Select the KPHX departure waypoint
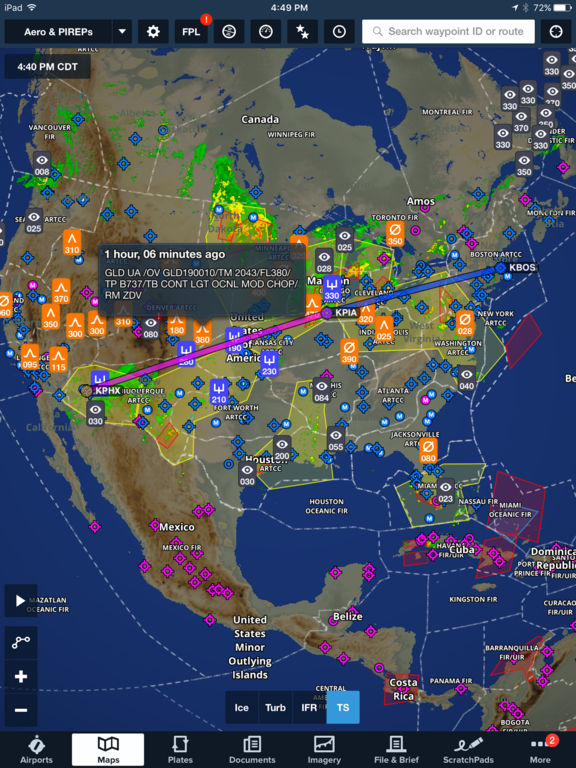576x768 pixels. [x=87, y=391]
